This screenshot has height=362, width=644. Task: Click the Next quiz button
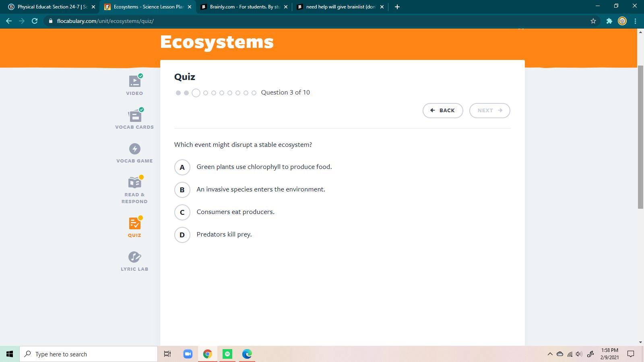click(x=490, y=111)
